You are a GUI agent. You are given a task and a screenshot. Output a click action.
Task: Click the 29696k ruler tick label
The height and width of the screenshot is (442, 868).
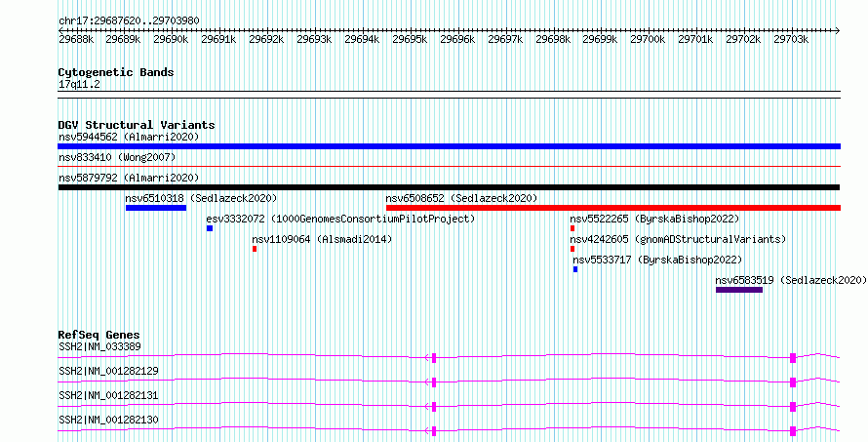[457, 39]
